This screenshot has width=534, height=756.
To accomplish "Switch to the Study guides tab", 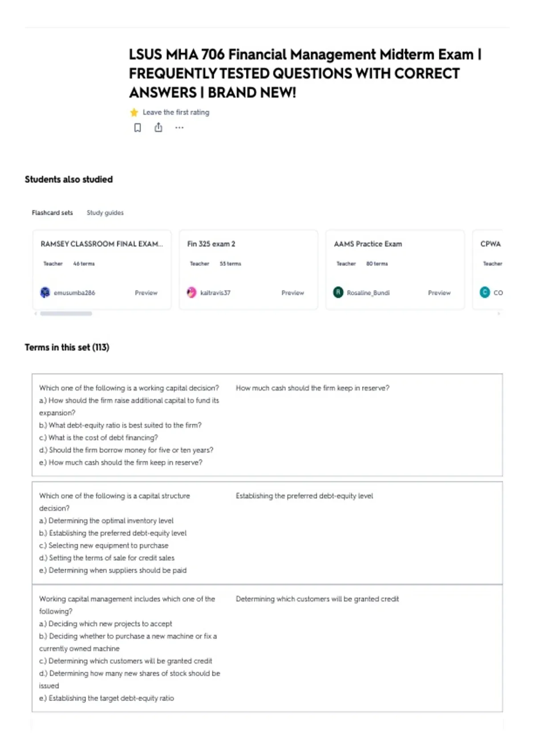I will pos(105,213).
